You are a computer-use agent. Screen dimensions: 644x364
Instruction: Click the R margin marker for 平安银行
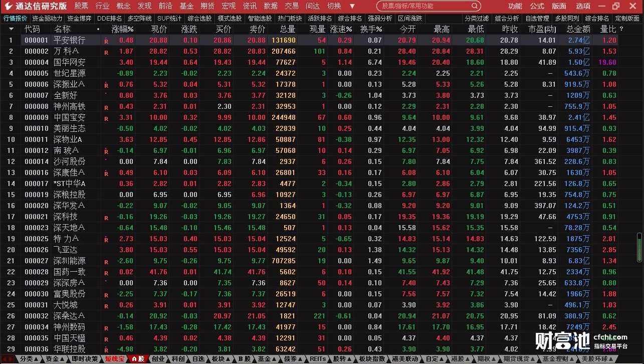[106, 41]
